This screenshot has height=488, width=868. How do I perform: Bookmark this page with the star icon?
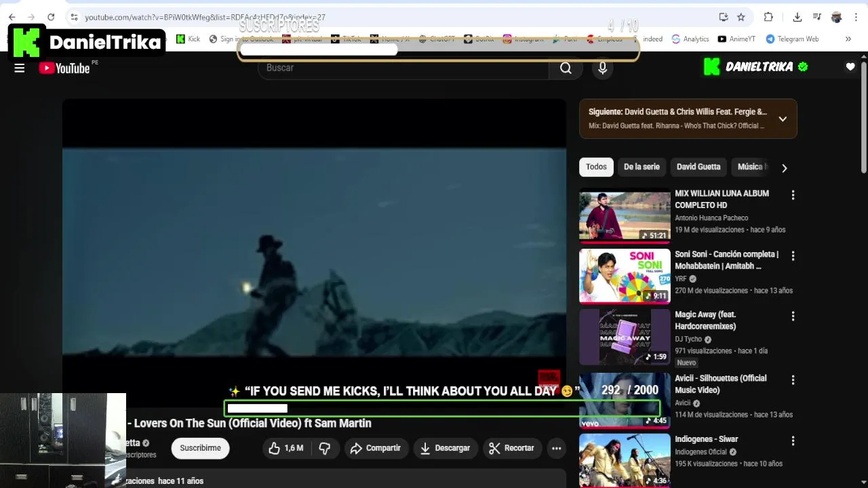[741, 17]
